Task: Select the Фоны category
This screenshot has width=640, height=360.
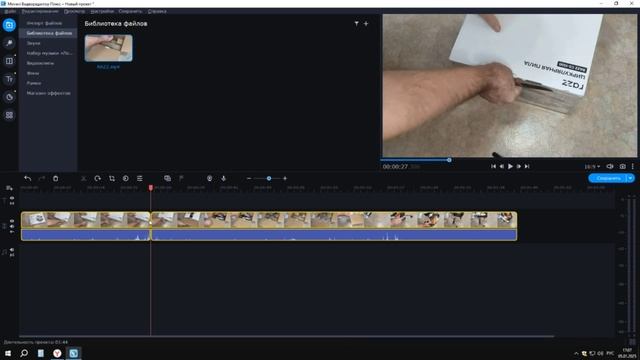Action: pyautogui.click(x=33, y=73)
